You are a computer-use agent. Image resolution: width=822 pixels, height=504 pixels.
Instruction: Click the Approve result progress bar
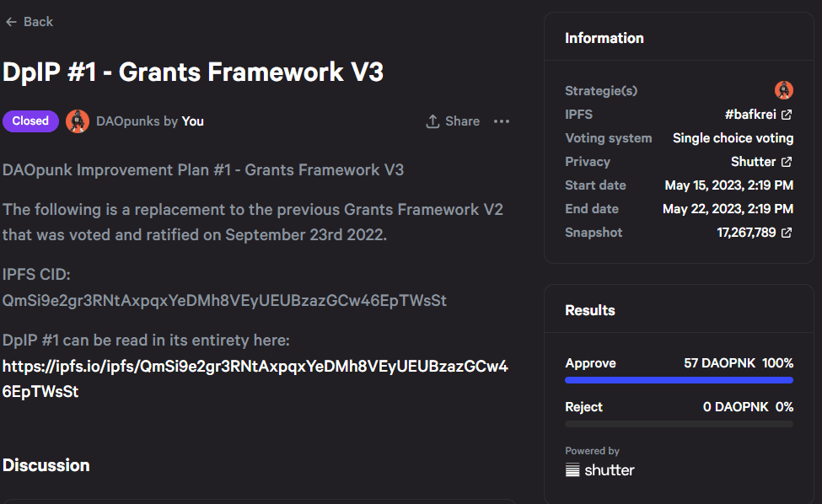pos(679,380)
